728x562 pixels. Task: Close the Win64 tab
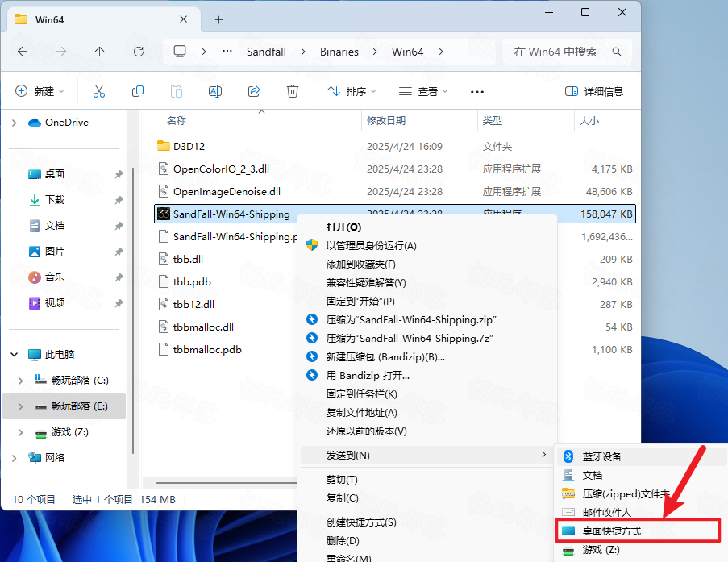click(183, 19)
